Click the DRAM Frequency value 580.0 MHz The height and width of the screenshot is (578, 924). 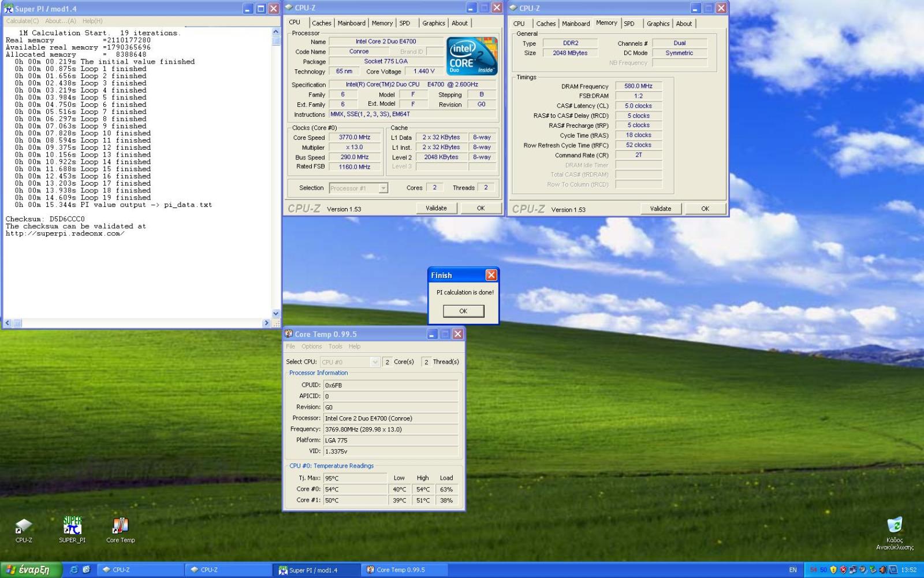(x=638, y=86)
